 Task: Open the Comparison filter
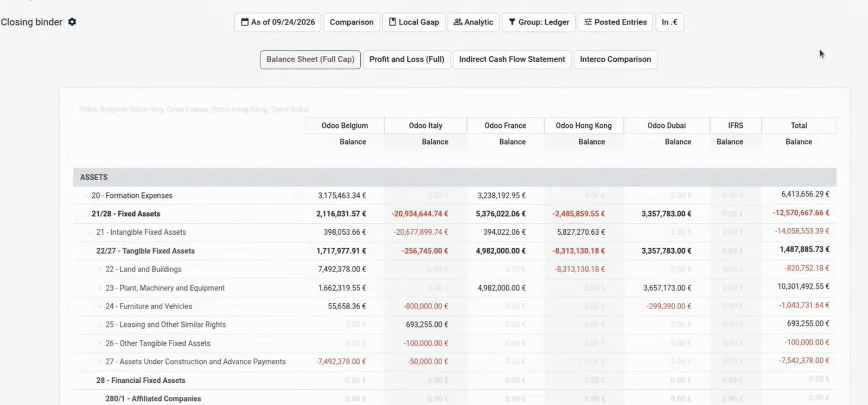352,22
